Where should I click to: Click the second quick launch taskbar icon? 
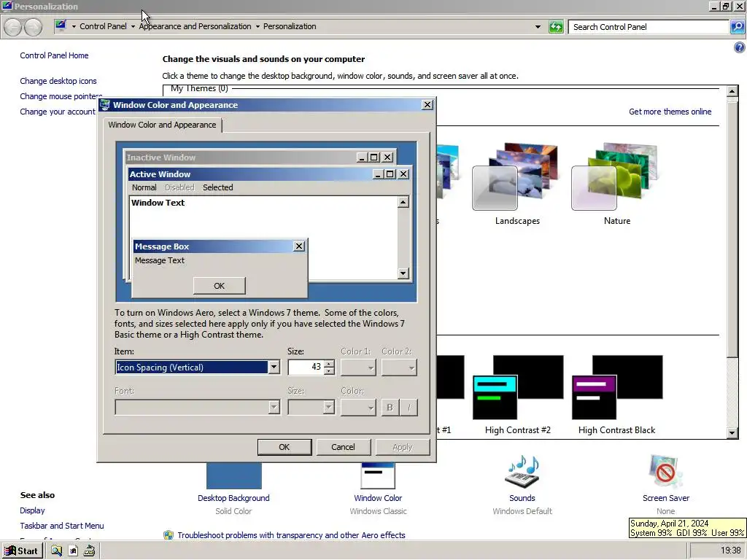coord(73,551)
